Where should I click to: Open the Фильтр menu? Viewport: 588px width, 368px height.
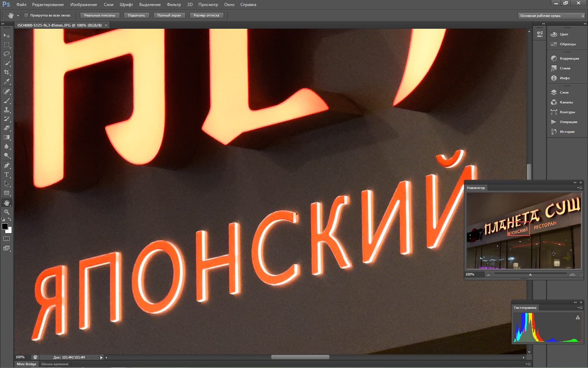click(x=174, y=5)
